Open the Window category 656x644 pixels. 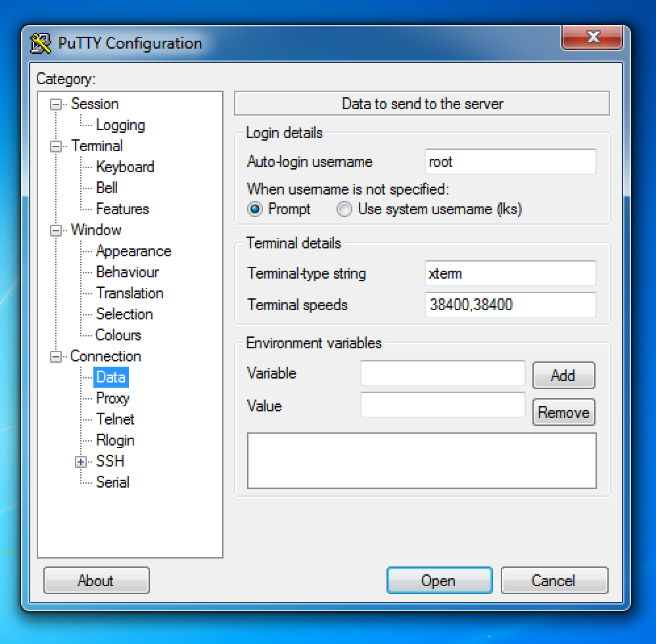[x=96, y=231]
